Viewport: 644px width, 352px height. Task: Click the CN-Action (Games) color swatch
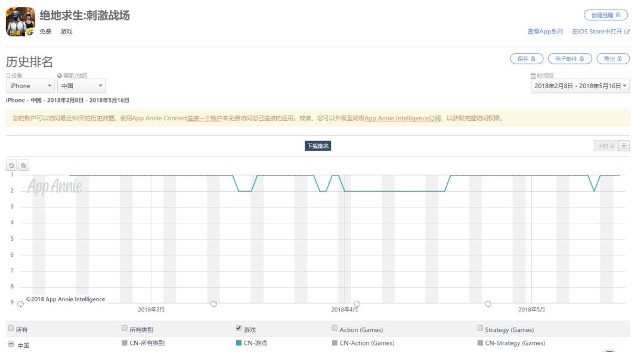(x=335, y=343)
